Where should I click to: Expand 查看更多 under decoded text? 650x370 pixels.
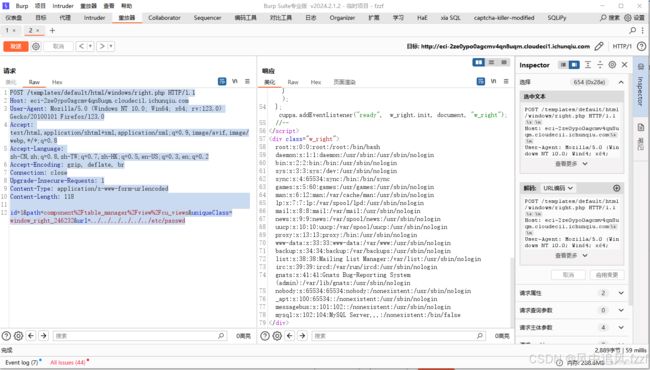pyautogui.click(x=571, y=256)
